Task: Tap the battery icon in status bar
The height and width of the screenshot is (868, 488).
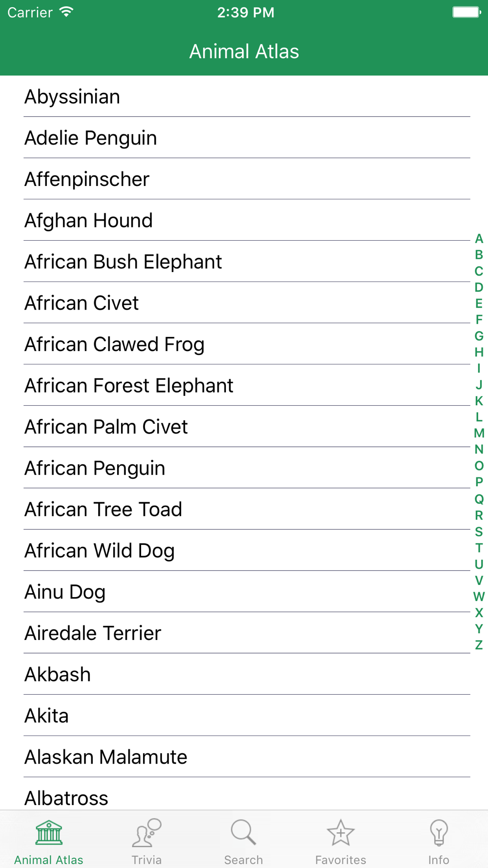Action: pos(467,12)
